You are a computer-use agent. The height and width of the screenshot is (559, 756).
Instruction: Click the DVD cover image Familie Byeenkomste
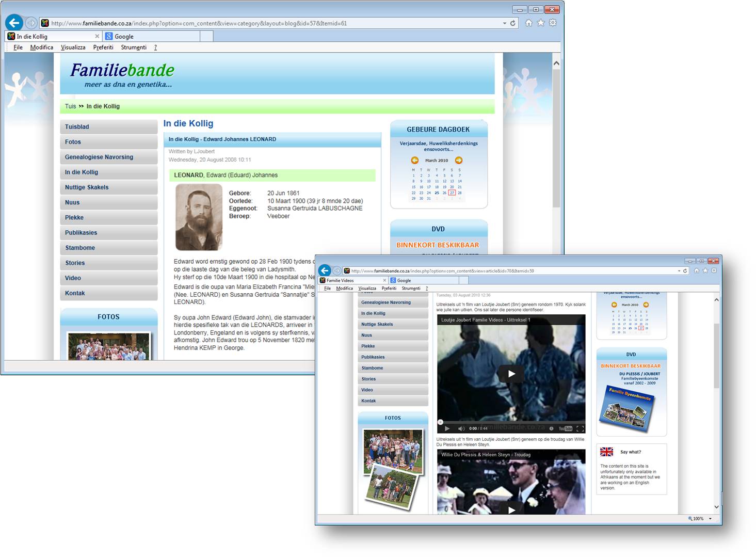tap(628, 409)
